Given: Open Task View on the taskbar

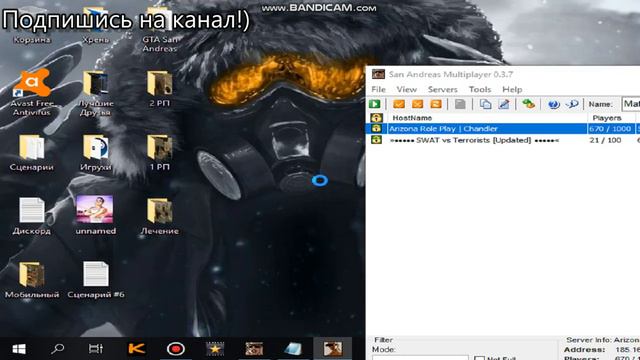Looking at the screenshot, I should 96,349.
